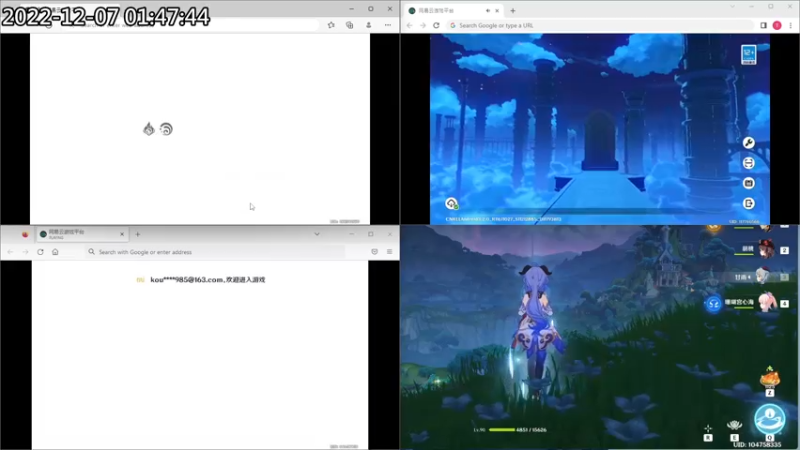Click Firefox search or address field
The width and height of the screenshot is (800, 450).
[214, 252]
